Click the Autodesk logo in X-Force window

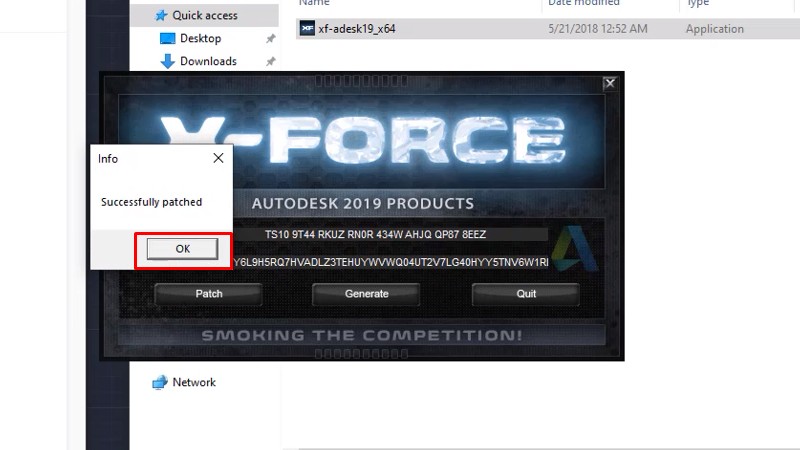tap(574, 249)
